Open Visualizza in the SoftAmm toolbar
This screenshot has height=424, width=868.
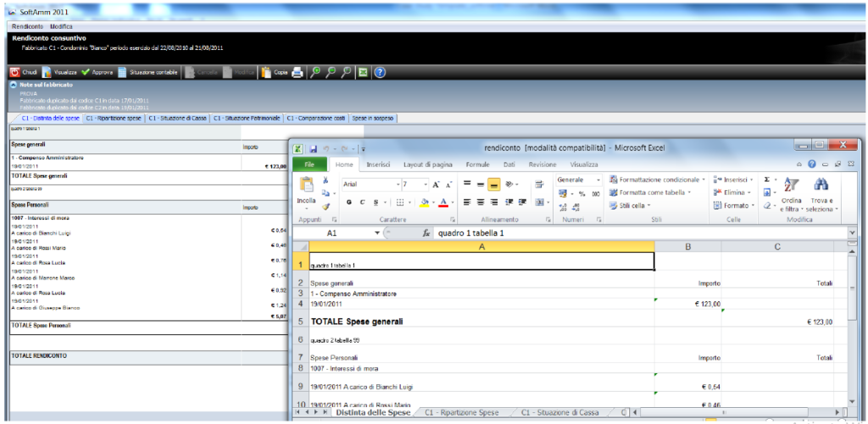click(x=60, y=73)
